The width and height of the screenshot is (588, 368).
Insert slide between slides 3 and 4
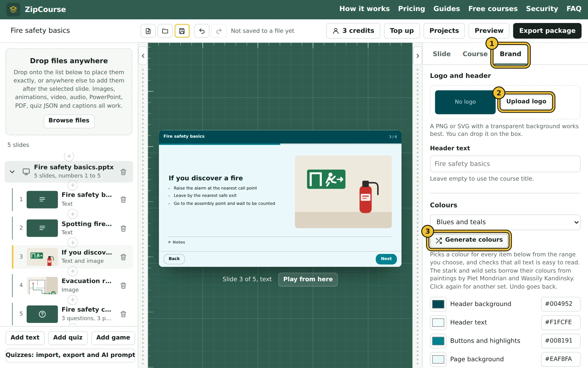[73, 271]
